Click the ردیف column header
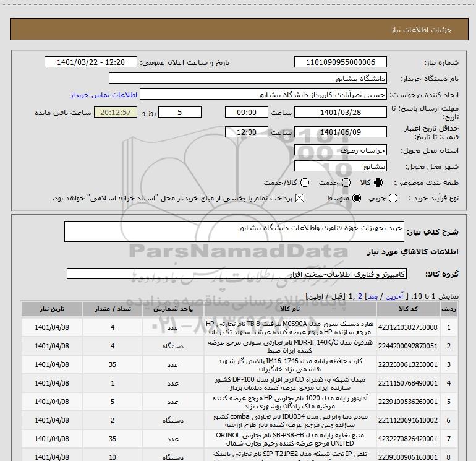 coord(449,309)
